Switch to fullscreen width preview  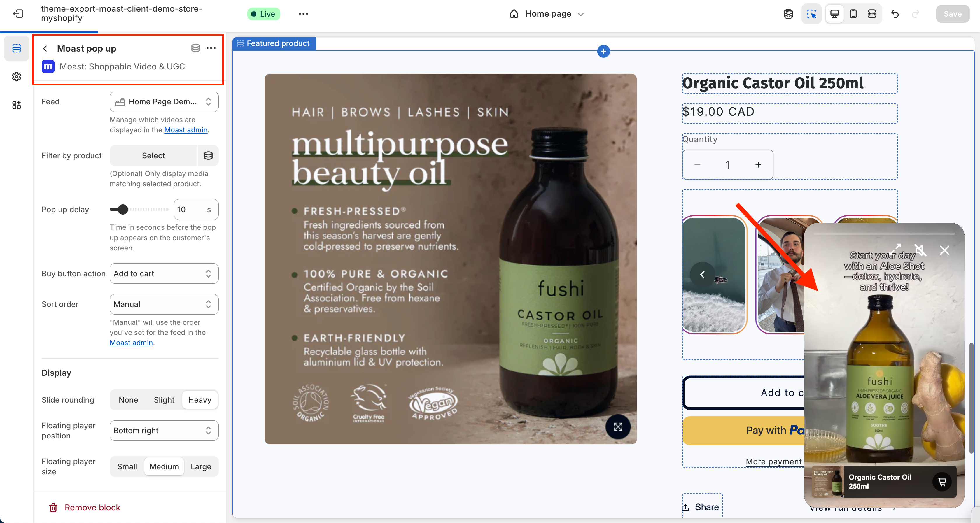coord(872,14)
